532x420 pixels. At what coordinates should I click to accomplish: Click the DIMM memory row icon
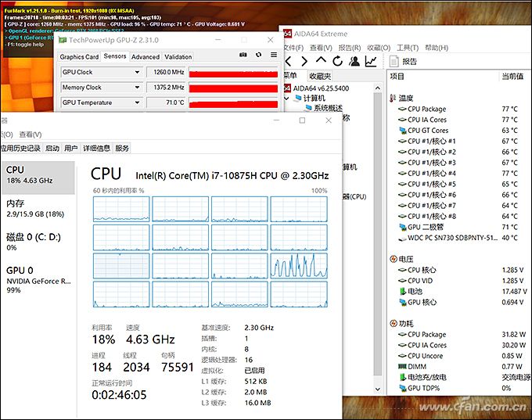[402, 367]
